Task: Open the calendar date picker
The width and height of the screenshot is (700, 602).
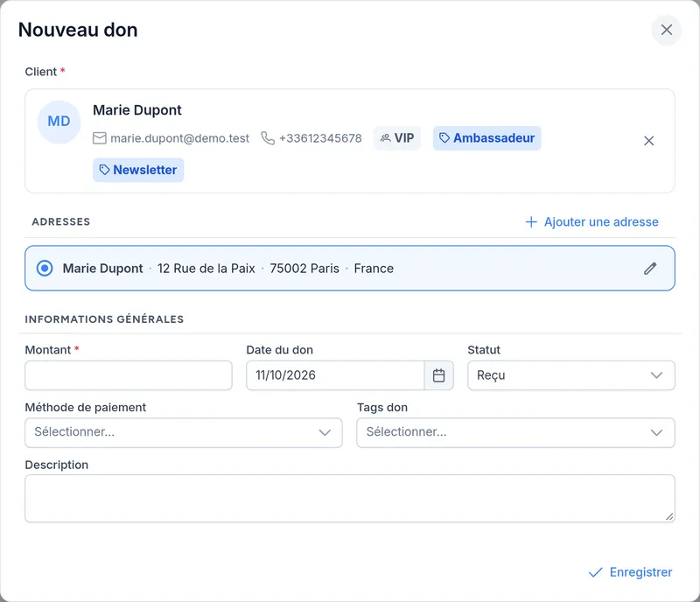Action: [438, 375]
